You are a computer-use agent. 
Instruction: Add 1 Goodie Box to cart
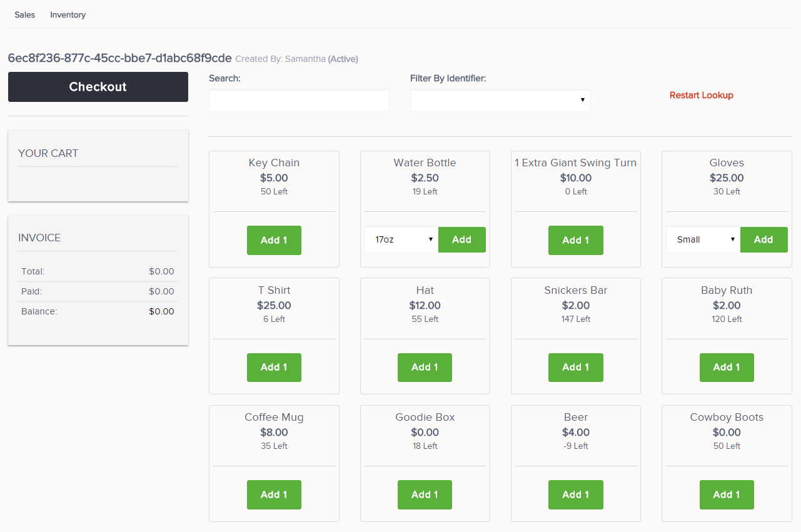(x=425, y=494)
